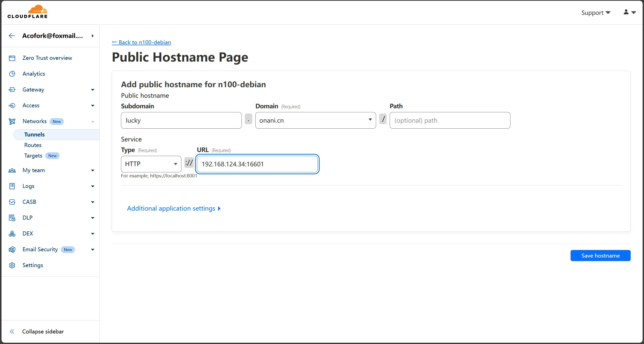The height and width of the screenshot is (344, 644).
Task: Click the Gateway sidebar icon
Action: [x=12, y=90]
